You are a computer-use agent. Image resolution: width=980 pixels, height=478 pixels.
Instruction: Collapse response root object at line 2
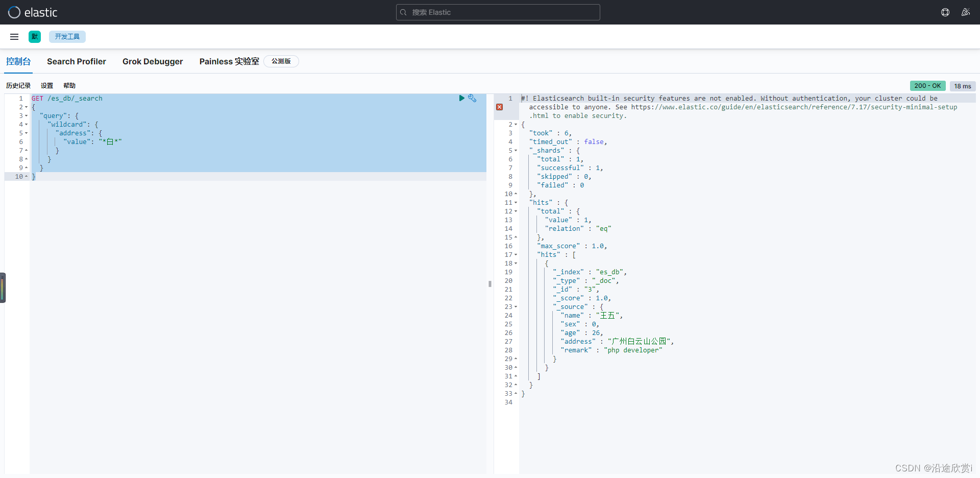pos(516,125)
